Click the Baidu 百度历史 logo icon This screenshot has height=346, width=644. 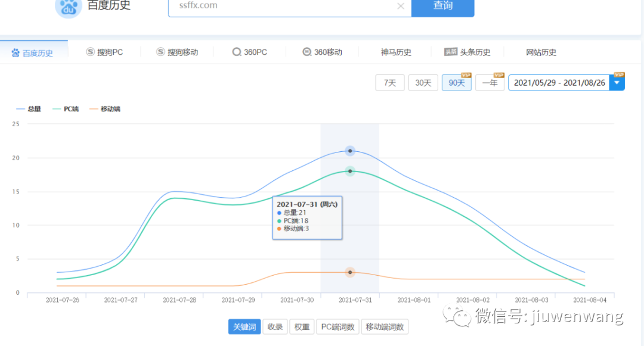(x=68, y=8)
